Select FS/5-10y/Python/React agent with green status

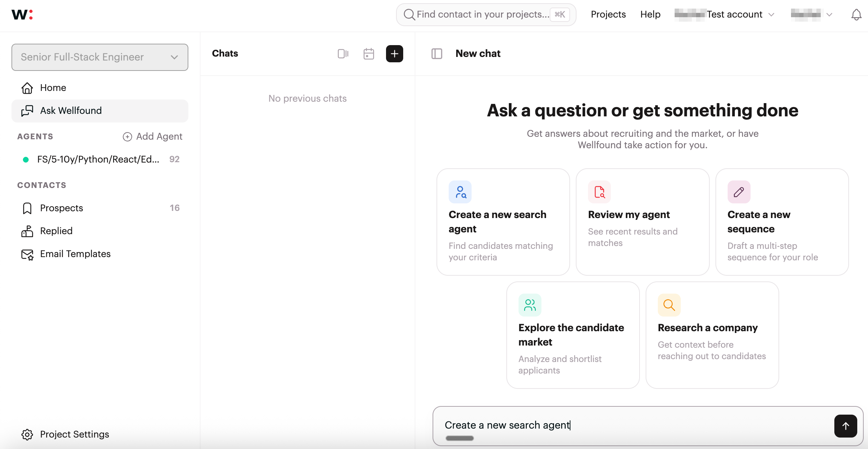(x=98, y=159)
